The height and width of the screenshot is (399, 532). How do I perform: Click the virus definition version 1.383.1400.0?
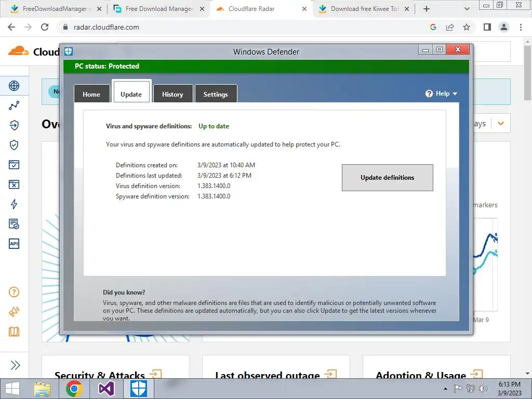[214, 186]
